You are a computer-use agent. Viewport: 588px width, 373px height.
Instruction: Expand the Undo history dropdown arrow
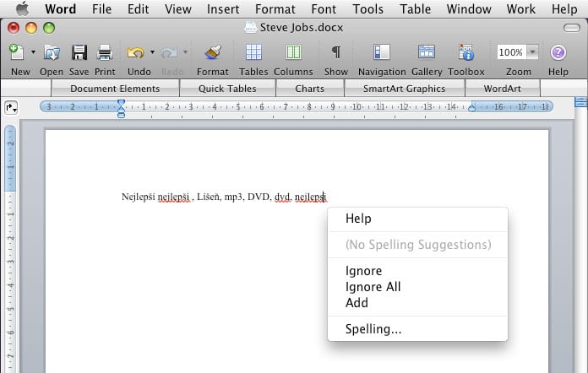coord(152,52)
